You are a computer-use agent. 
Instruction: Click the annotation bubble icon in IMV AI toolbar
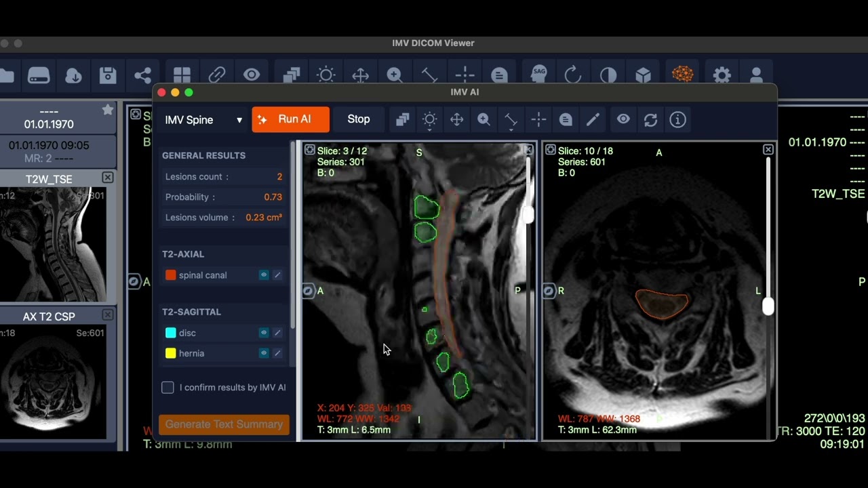click(x=566, y=120)
